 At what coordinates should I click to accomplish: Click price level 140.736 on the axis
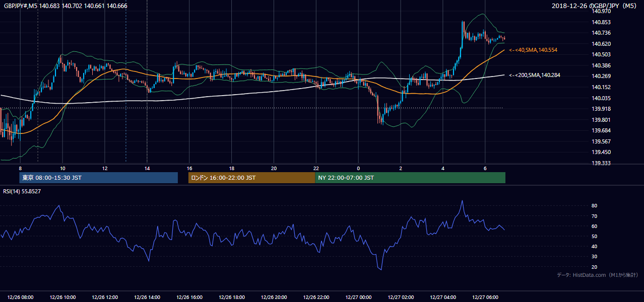pyautogui.click(x=601, y=33)
